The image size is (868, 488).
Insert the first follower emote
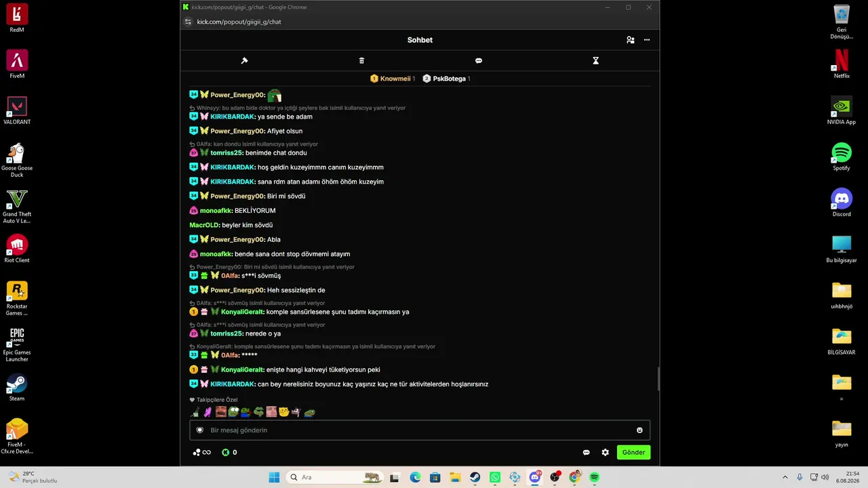click(195, 411)
